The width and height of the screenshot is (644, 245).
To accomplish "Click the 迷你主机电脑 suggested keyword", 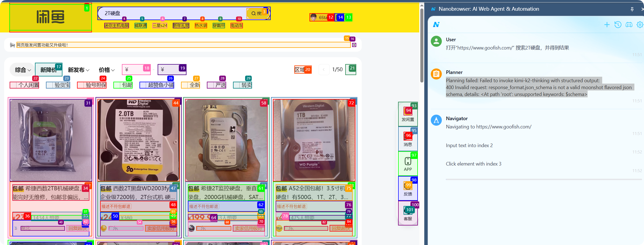I will click(117, 26).
